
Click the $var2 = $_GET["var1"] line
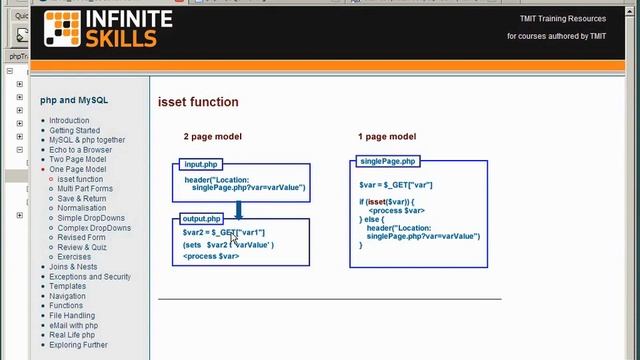point(224,233)
